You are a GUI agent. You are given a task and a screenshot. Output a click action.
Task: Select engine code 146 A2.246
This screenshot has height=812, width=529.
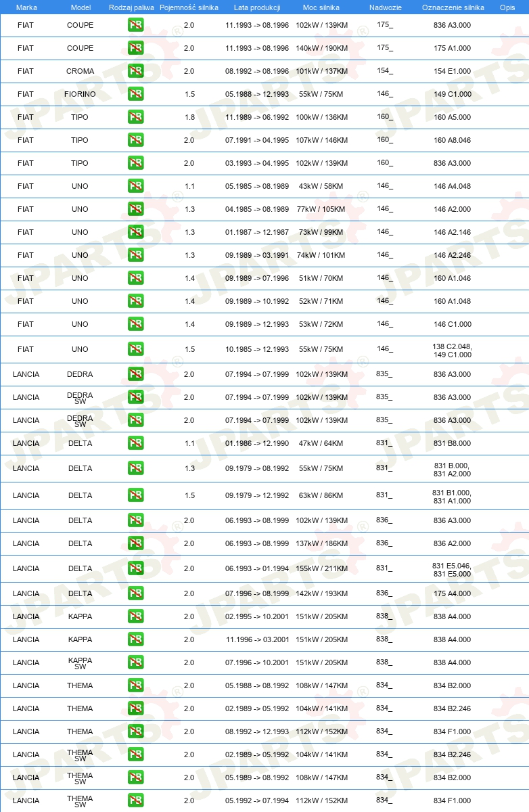pos(453,255)
